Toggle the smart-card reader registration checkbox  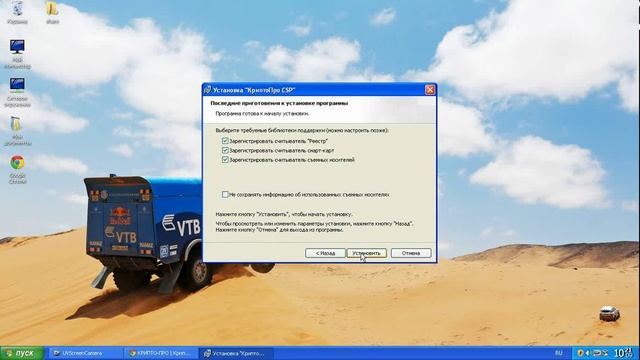[x=225, y=150]
